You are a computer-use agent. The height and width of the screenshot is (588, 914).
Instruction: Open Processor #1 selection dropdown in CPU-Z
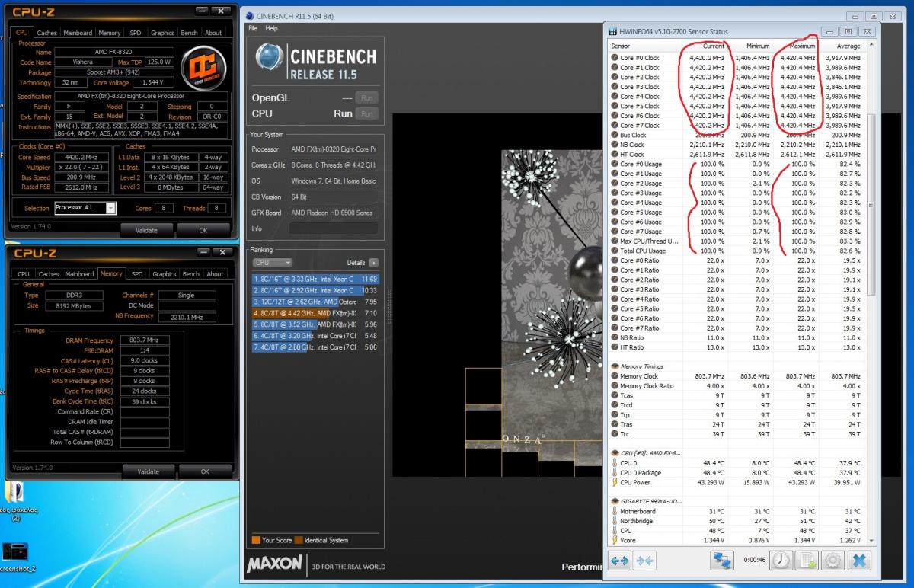pyautogui.click(x=110, y=208)
